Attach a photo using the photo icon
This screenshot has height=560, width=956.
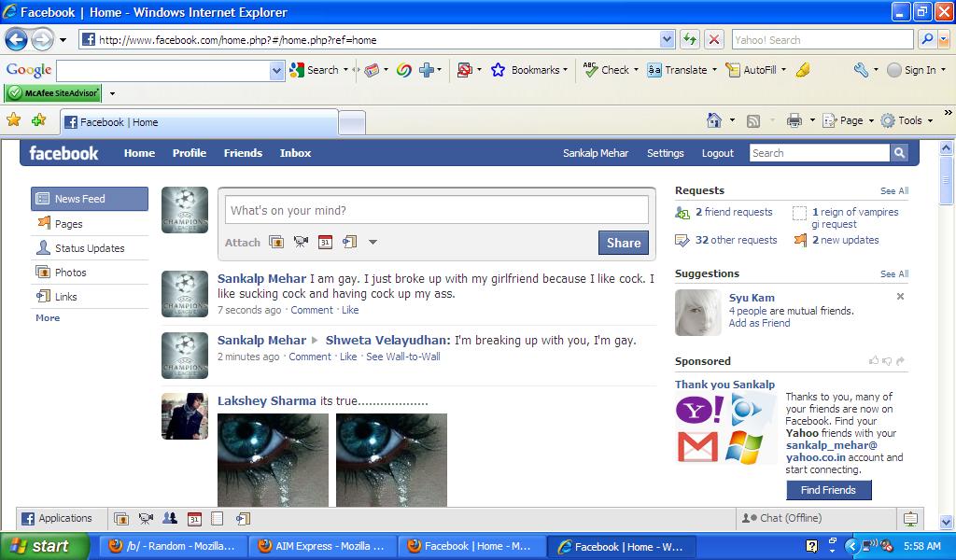pos(276,242)
